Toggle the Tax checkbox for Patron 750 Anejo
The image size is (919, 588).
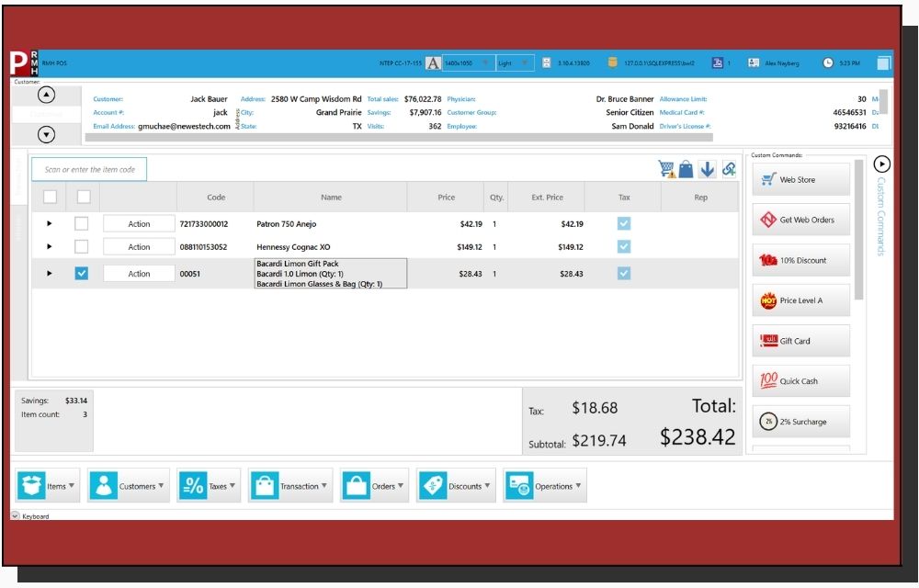coord(624,224)
